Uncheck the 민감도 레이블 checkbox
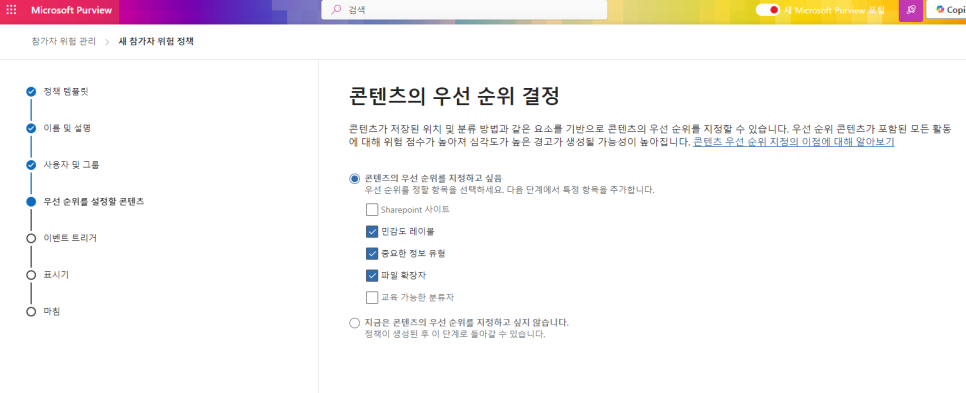The width and height of the screenshot is (966, 393). 371,232
